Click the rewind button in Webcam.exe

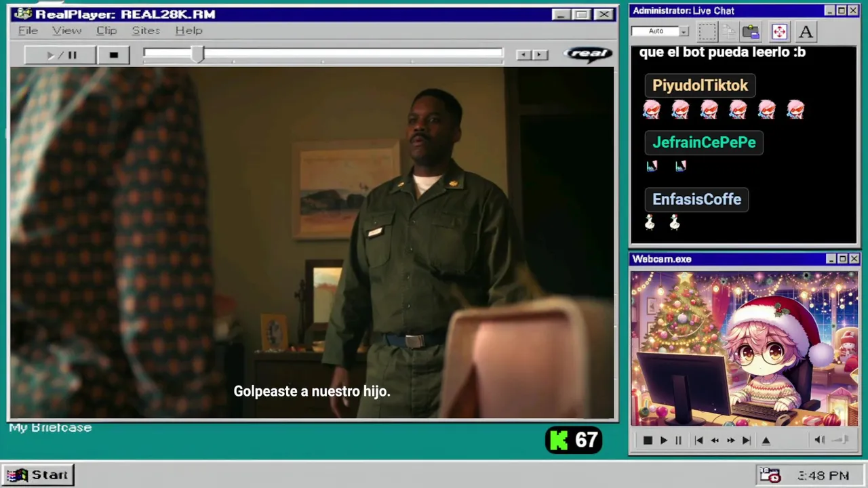[714, 441]
